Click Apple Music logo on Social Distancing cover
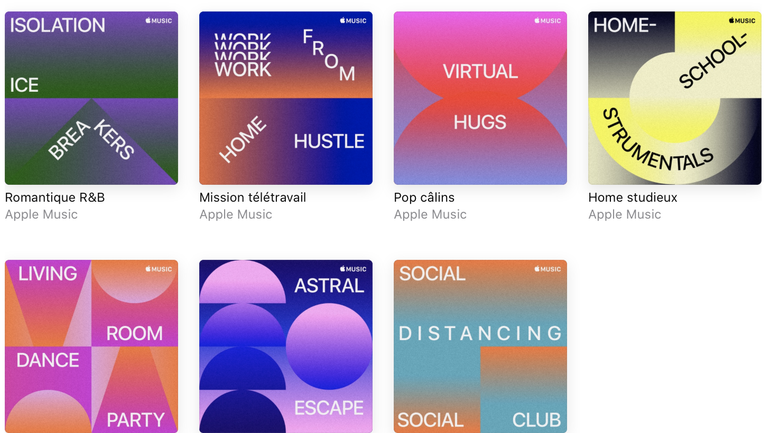770x433 pixels. click(547, 269)
